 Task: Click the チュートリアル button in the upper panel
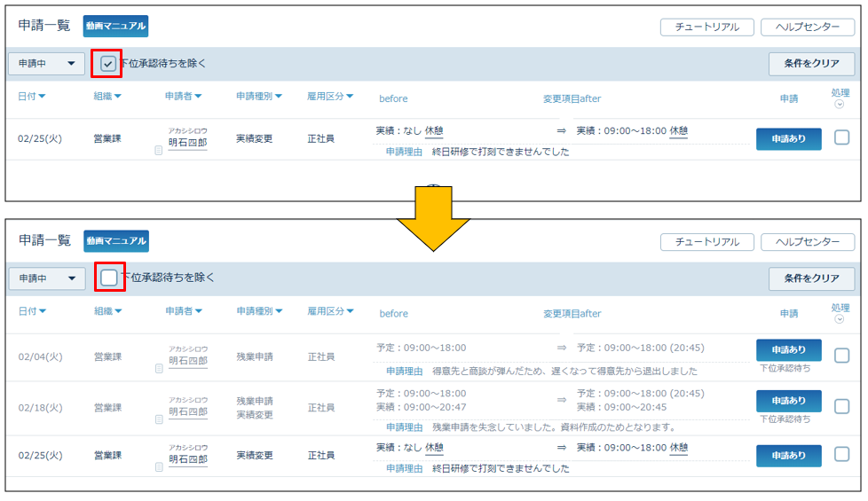706,27
